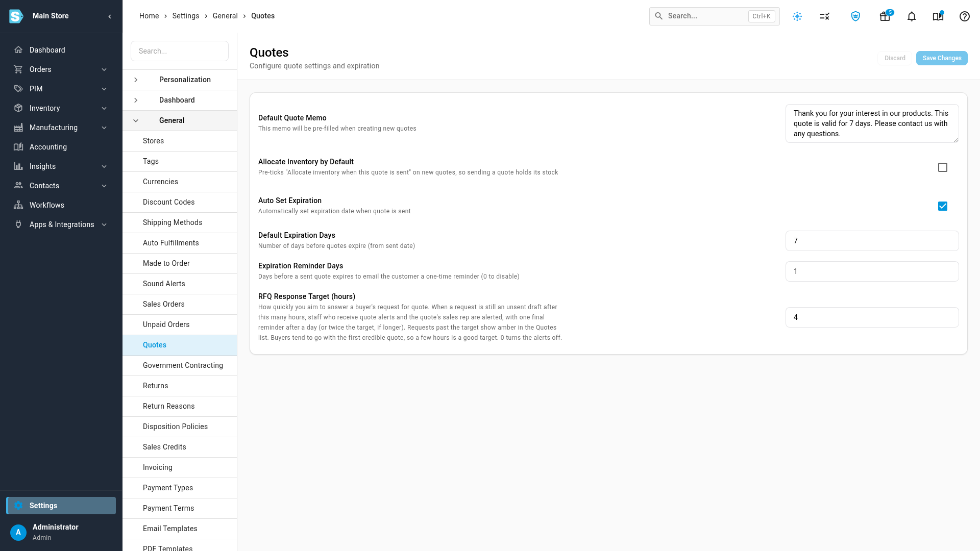Expand the Orders menu
The image size is (980, 551).
point(61,69)
